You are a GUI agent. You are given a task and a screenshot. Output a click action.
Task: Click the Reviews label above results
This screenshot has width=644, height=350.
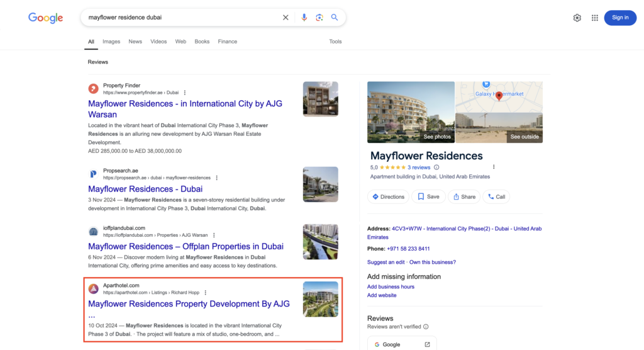coord(97,62)
